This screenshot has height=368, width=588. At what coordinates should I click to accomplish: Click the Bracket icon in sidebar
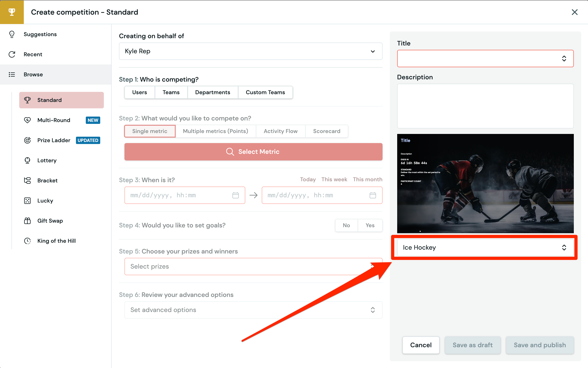point(27,180)
